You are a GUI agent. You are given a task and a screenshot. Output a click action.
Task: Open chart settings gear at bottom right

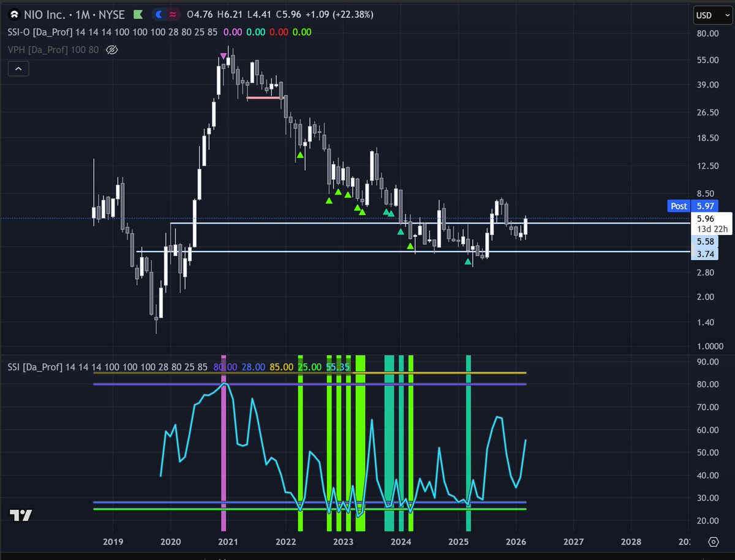coord(713,542)
